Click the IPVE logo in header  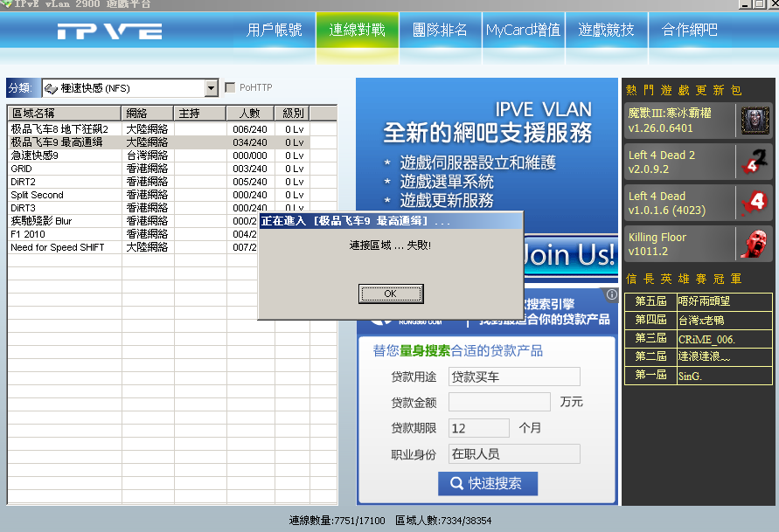[x=110, y=31]
